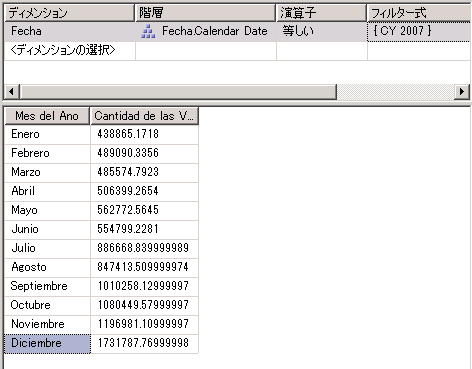Click the value 1731787.76999998
This screenshot has width=472, height=369.
click(x=144, y=344)
